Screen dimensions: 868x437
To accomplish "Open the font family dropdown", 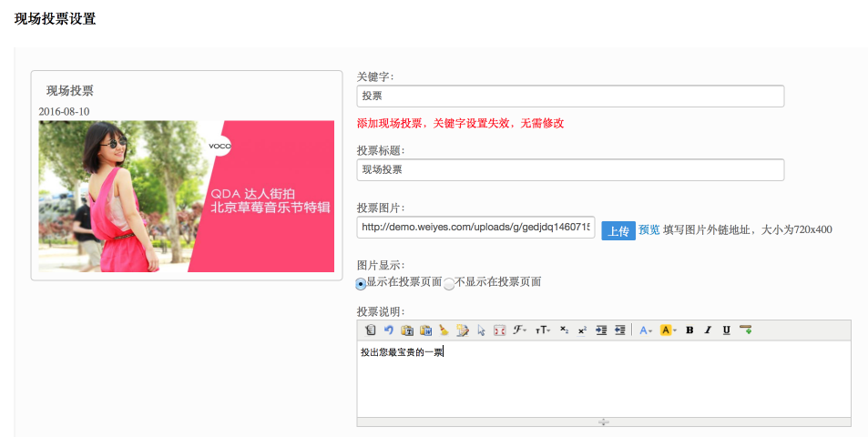I will (x=519, y=330).
